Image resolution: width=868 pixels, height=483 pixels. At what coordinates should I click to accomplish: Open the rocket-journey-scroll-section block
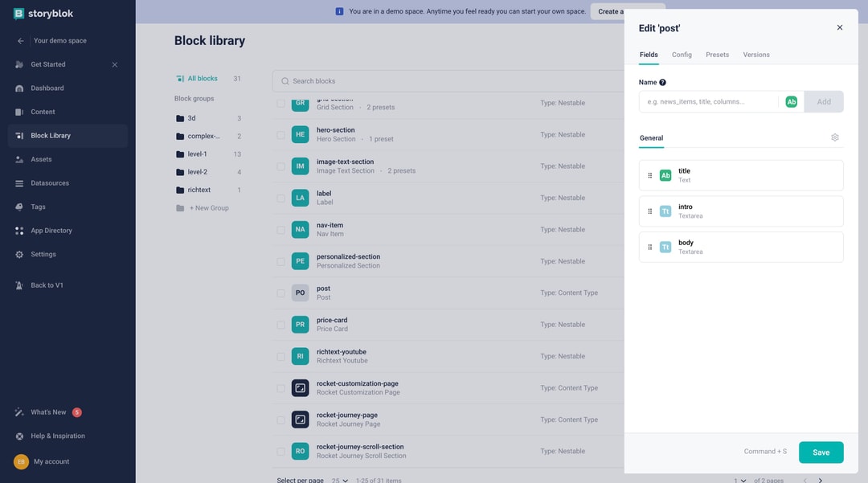[360, 447]
